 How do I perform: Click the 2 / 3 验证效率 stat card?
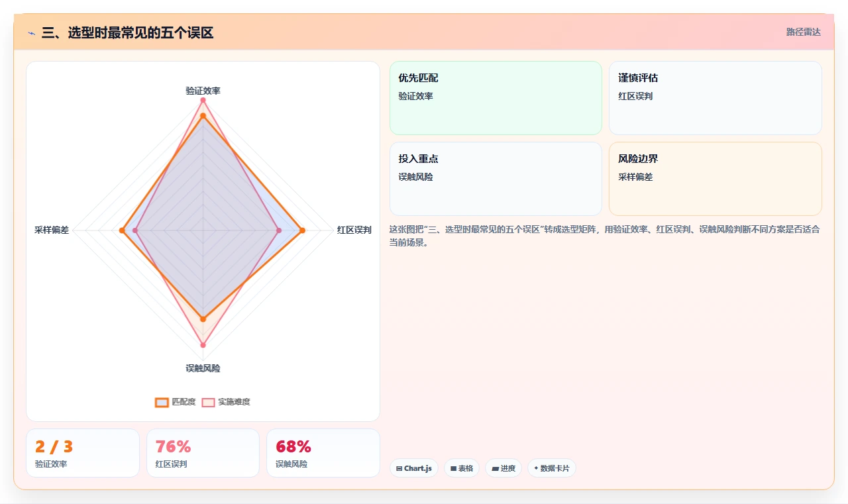pos(83,453)
